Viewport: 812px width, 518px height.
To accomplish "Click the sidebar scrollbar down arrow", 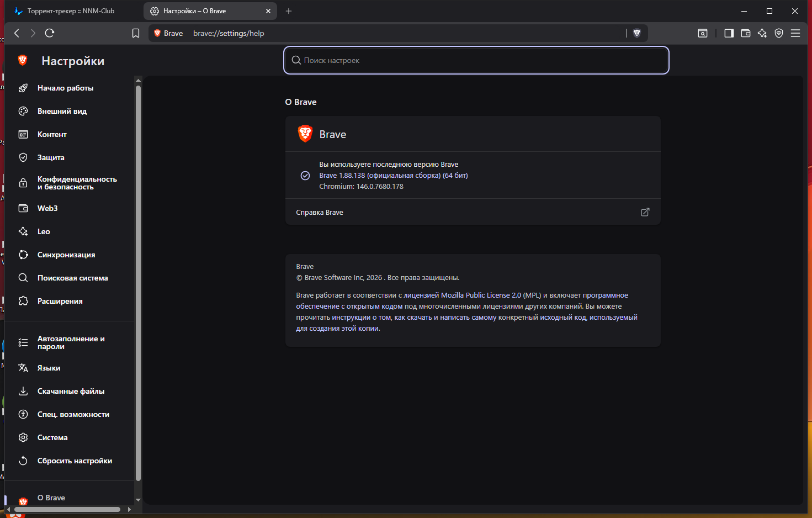I will [x=138, y=499].
